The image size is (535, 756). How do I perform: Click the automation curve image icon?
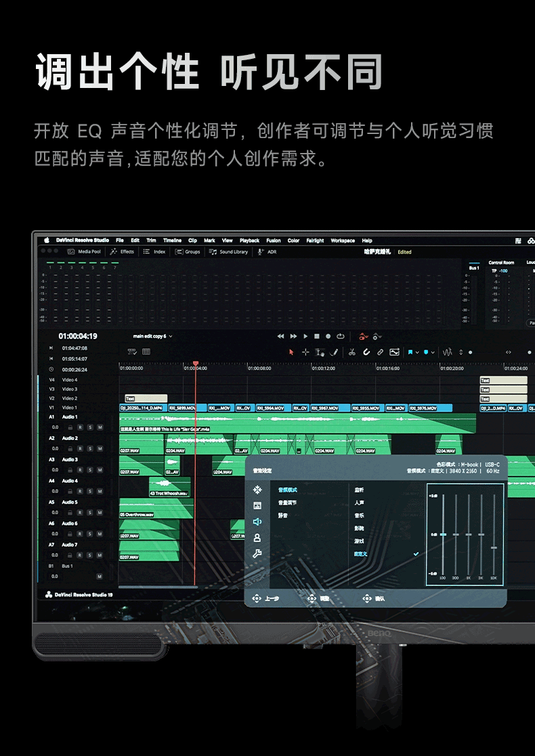[395, 353]
